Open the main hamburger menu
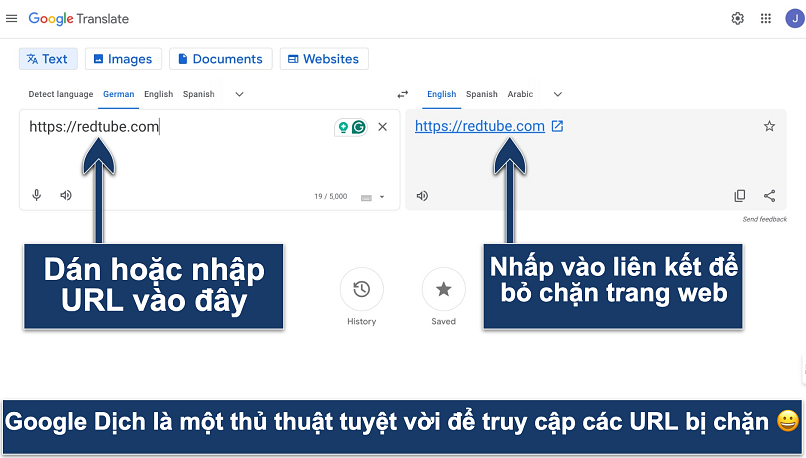The image size is (806, 458). (11, 19)
